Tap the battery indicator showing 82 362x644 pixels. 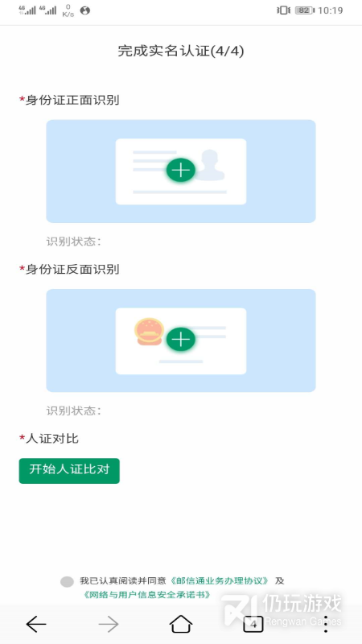(x=305, y=10)
